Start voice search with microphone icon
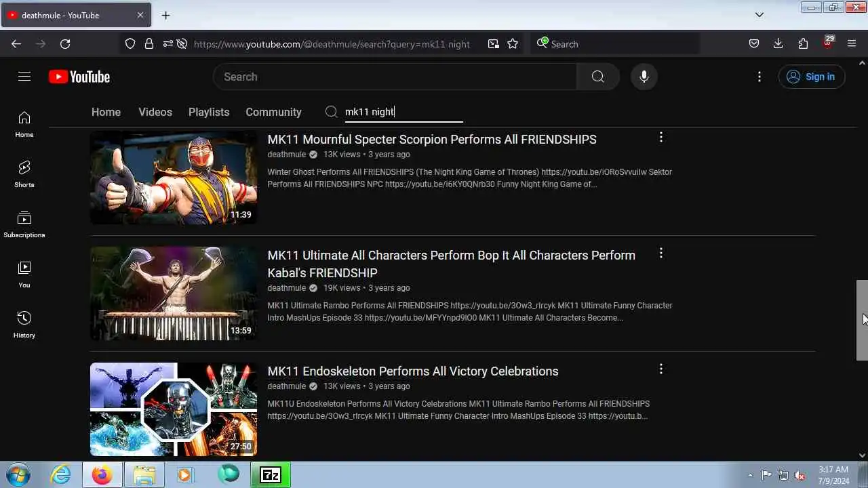The image size is (868, 488). pyautogui.click(x=644, y=77)
